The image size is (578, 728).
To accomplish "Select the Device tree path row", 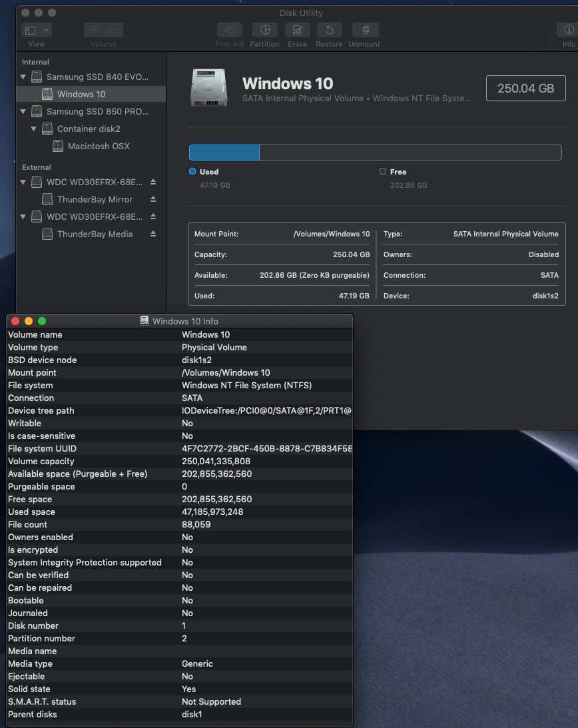I will (x=180, y=411).
